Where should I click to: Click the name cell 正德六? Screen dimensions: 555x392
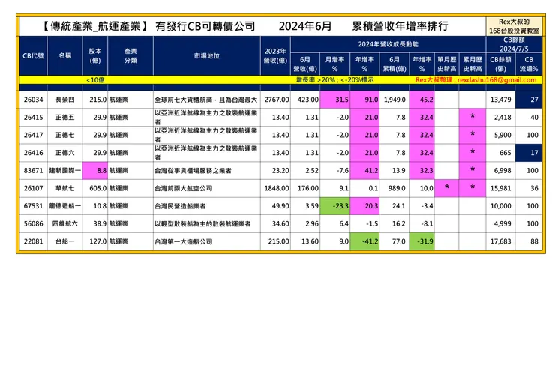pyautogui.click(x=64, y=153)
